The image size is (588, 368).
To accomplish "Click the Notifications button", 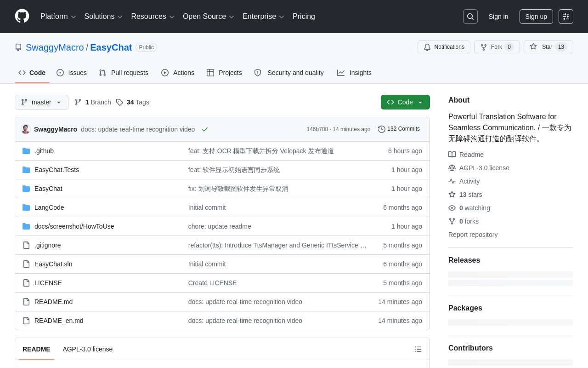I will [444, 47].
